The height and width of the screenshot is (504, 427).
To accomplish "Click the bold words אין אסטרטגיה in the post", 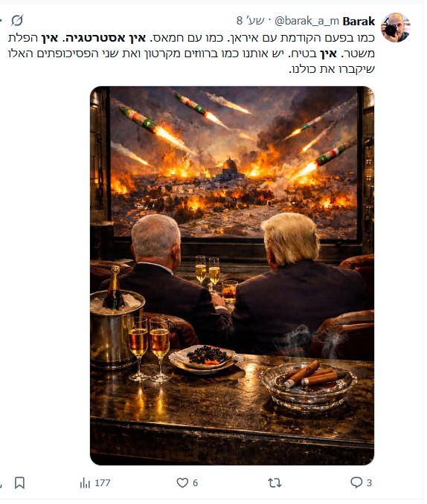I will [x=103, y=38].
